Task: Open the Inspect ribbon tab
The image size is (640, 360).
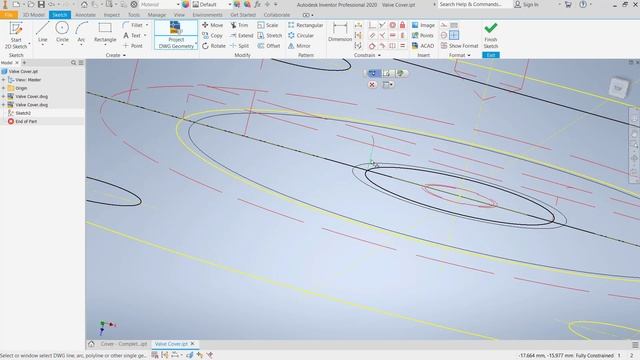Action: click(111, 15)
